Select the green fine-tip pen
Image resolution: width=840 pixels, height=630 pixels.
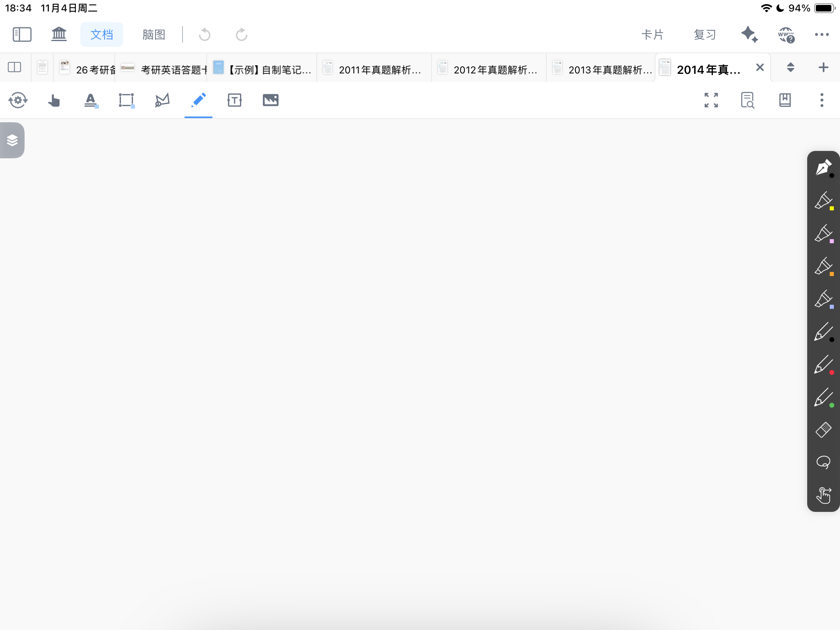[x=823, y=397]
